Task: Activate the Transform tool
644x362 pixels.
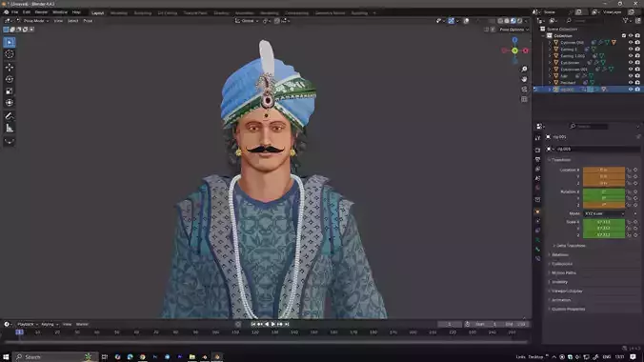Action: [x=9, y=103]
